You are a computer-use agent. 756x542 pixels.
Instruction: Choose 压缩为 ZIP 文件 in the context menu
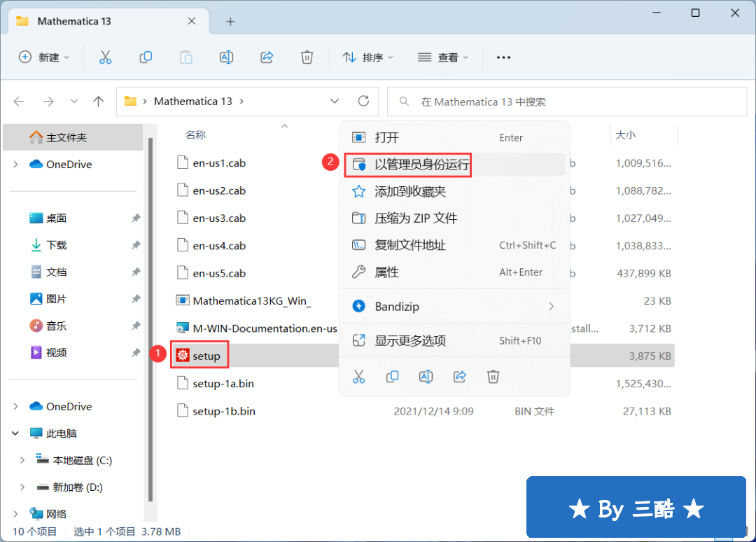pyautogui.click(x=454, y=218)
